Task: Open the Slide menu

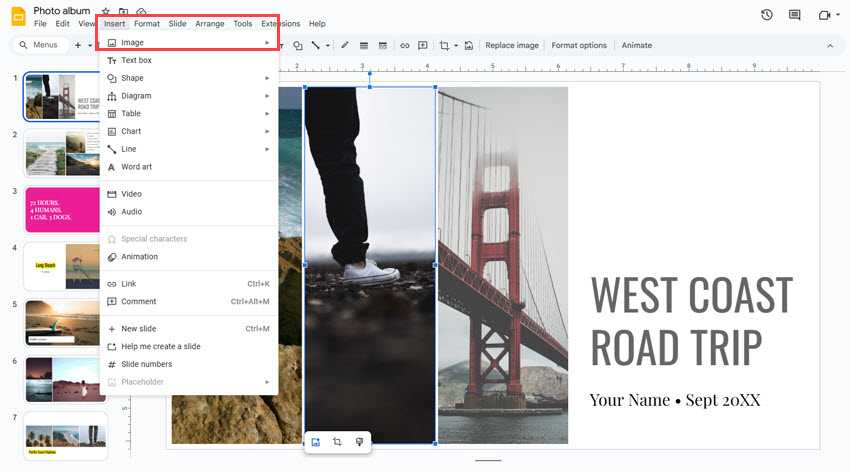Action: (x=177, y=24)
